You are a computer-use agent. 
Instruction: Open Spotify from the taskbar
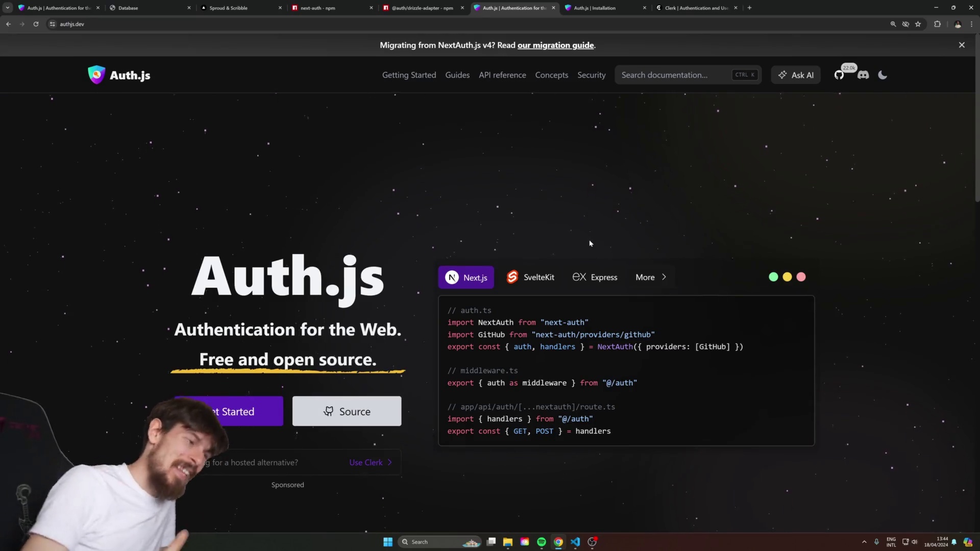pyautogui.click(x=542, y=542)
